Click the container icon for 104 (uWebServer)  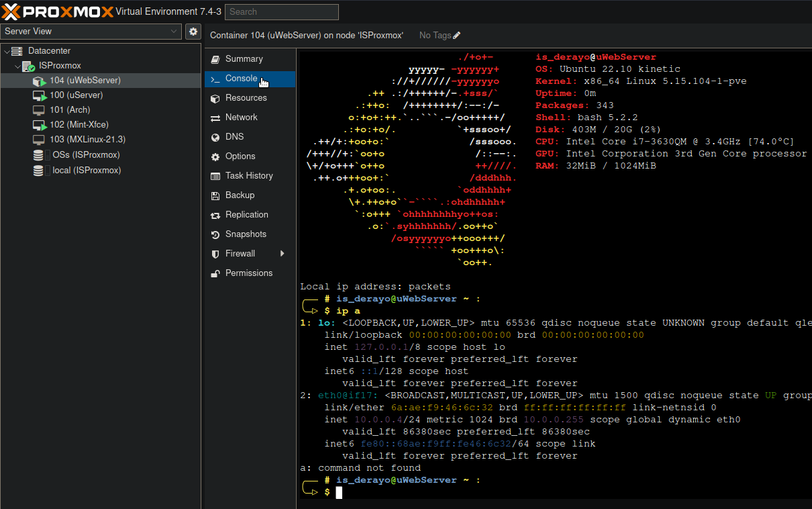[39, 81]
